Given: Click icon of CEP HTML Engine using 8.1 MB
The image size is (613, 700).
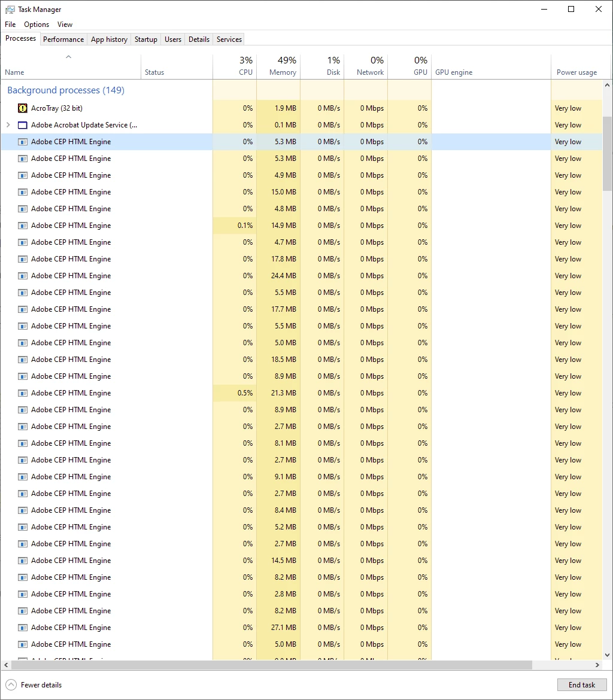Looking at the screenshot, I should (22, 443).
